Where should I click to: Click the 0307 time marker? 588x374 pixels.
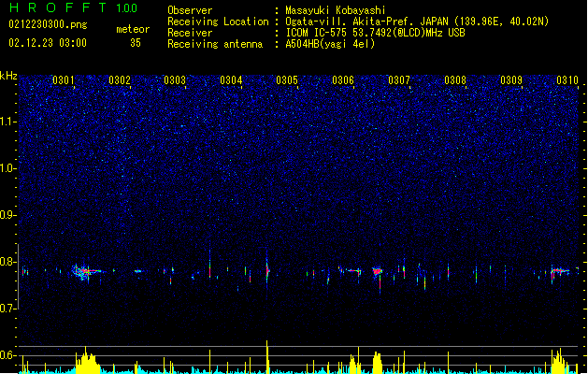click(x=399, y=80)
